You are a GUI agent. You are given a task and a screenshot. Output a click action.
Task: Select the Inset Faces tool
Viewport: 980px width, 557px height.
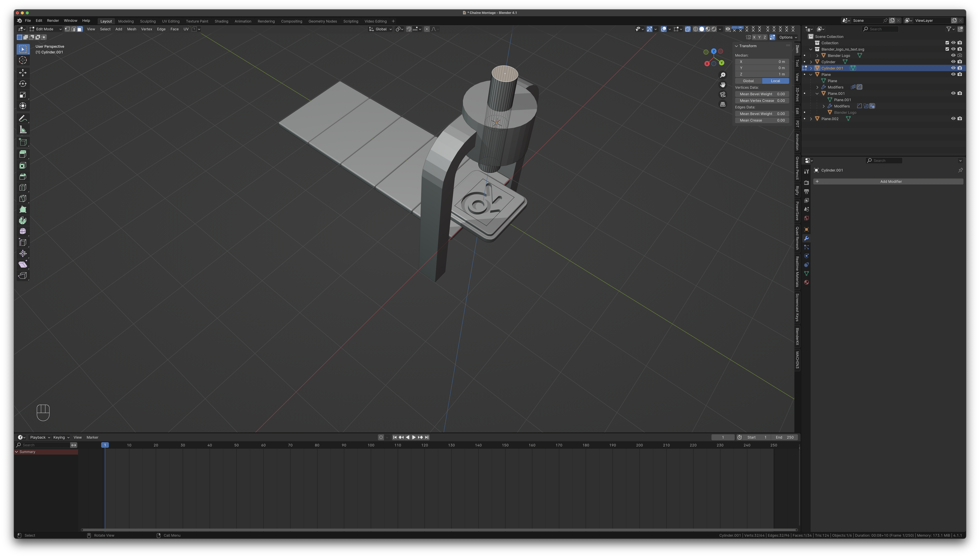coord(23,165)
